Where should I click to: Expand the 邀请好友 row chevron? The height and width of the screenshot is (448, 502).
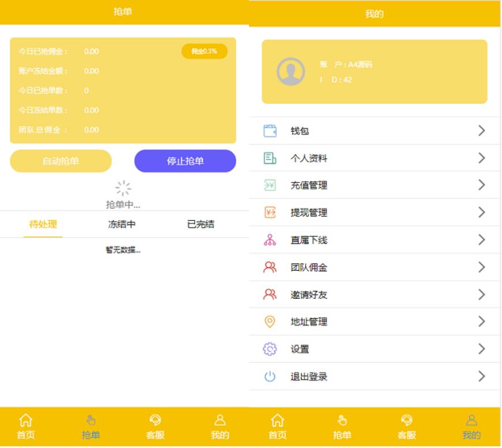coord(481,294)
